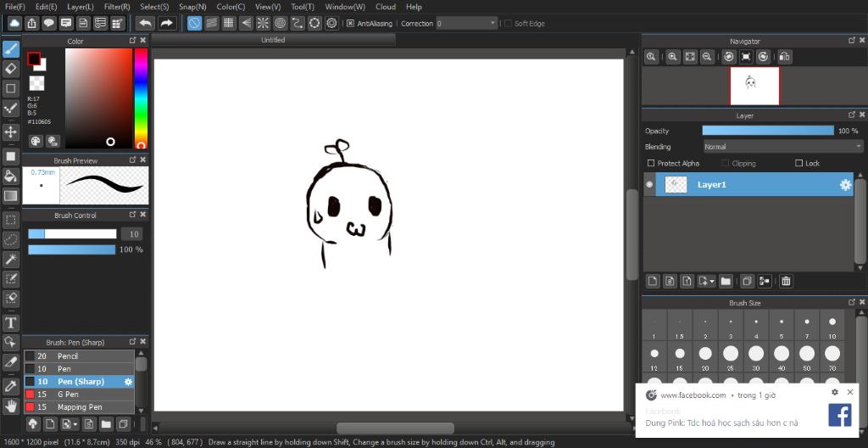The height and width of the screenshot is (448, 868).
Task: Select the transparent color swatch
Action: click(x=36, y=84)
